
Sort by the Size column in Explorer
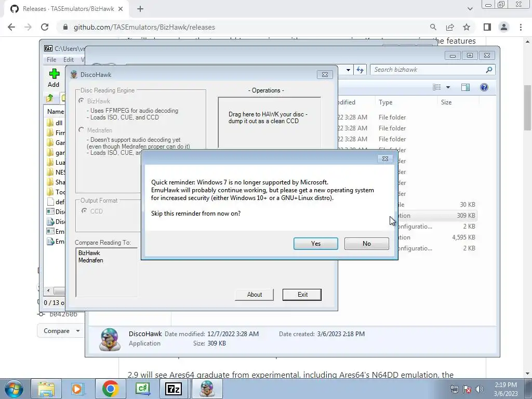[446, 102]
